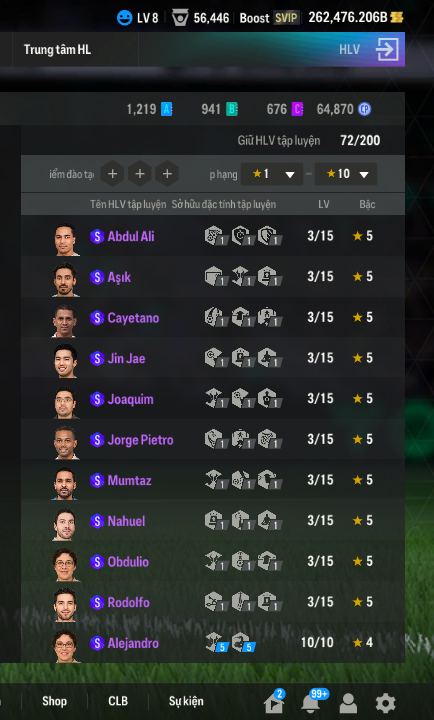The height and width of the screenshot is (720, 434).
Task: Open the Sự kiện menu item
Action: [x=186, y=701]
